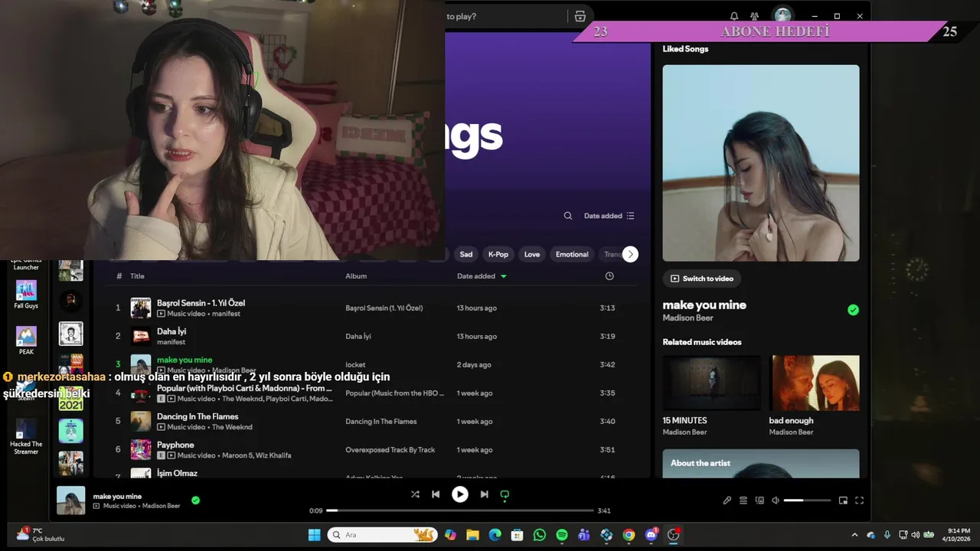Open the Sad filter chip
This screenshot has width=980, height=551.
tap(466, 254)
